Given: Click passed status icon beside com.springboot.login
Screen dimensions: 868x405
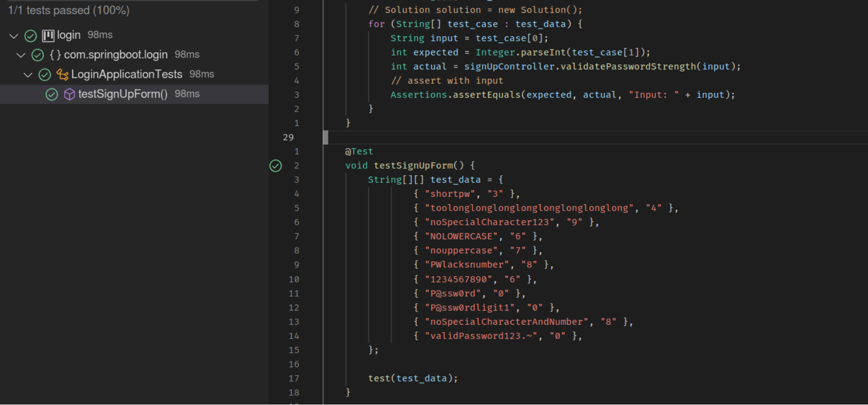Looking at the screenshot, I should pyautogui.click(x=38, y=55).
